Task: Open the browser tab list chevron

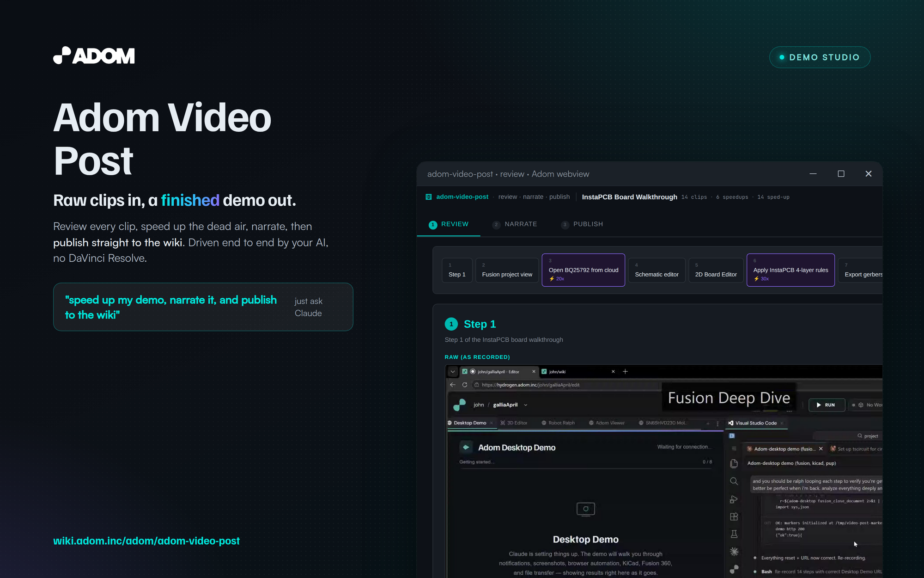Action: [x=453, y=371]
